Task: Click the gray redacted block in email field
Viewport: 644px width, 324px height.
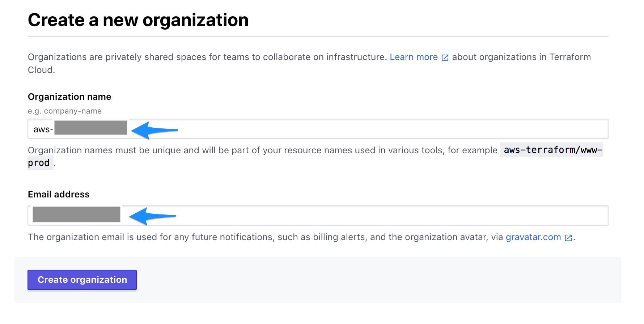Action: (76, 214)
